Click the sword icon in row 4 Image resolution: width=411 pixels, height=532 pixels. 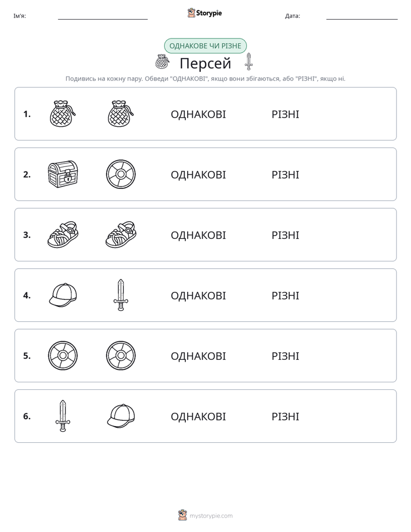click(x=121, y=295)
